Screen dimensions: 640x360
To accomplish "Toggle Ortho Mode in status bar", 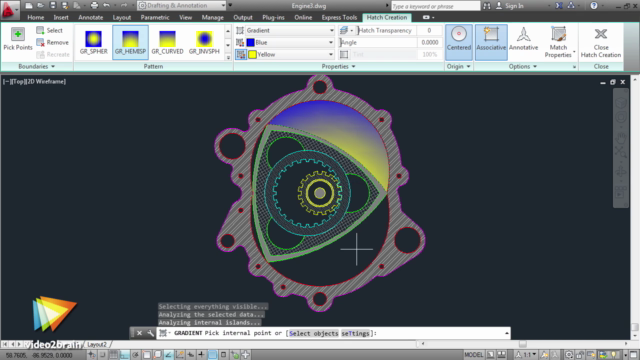I will [124, 355].
